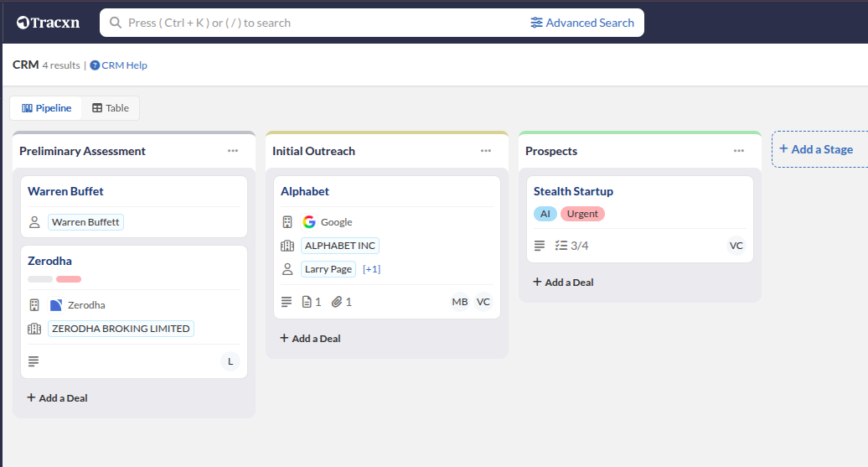This screenshot has width=868, height=467.
Task: Click the Tracxn logo in header
Action: [x=48, y=23]
